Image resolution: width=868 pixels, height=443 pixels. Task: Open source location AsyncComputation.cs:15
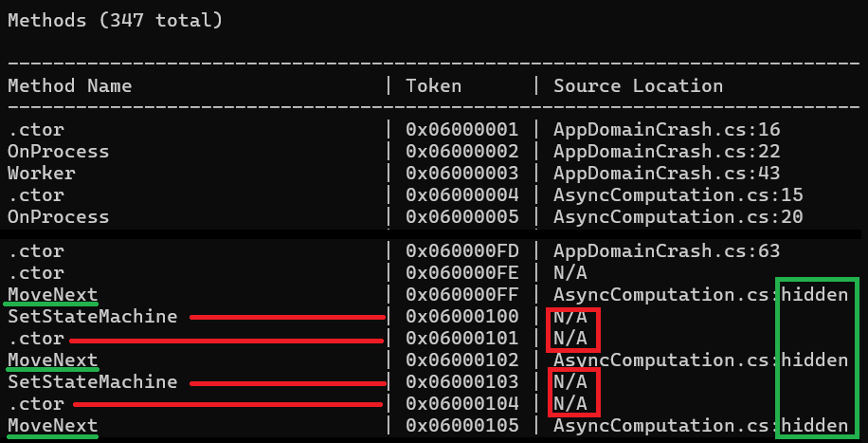pyautogui.click(x=678, y=195)
